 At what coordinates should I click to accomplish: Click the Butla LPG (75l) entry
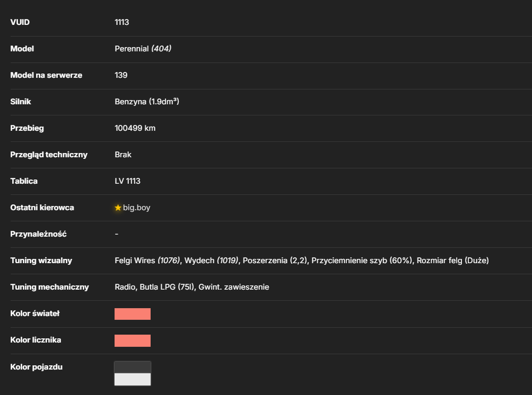(168, 287)
